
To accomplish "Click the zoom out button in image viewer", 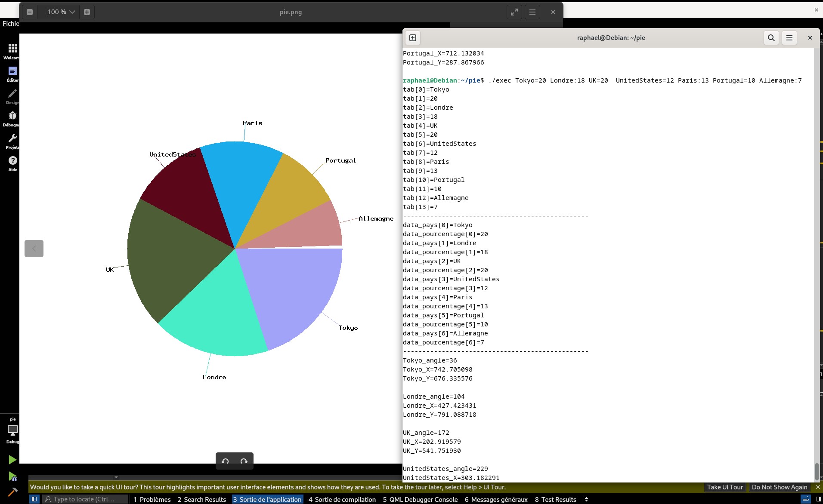I will click(30, 12).
